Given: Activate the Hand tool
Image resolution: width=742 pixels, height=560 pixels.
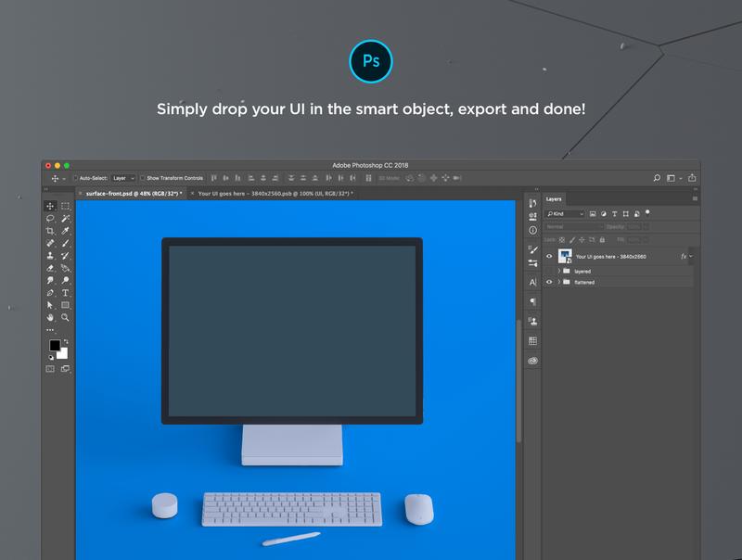Looking at the screenshot, I should click(50, 317).
